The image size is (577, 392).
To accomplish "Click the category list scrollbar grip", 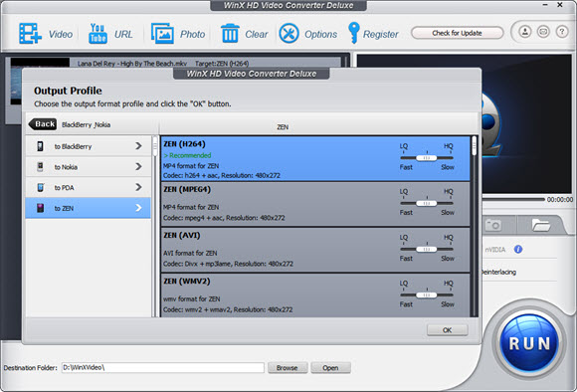I will [x=155, y=146].
